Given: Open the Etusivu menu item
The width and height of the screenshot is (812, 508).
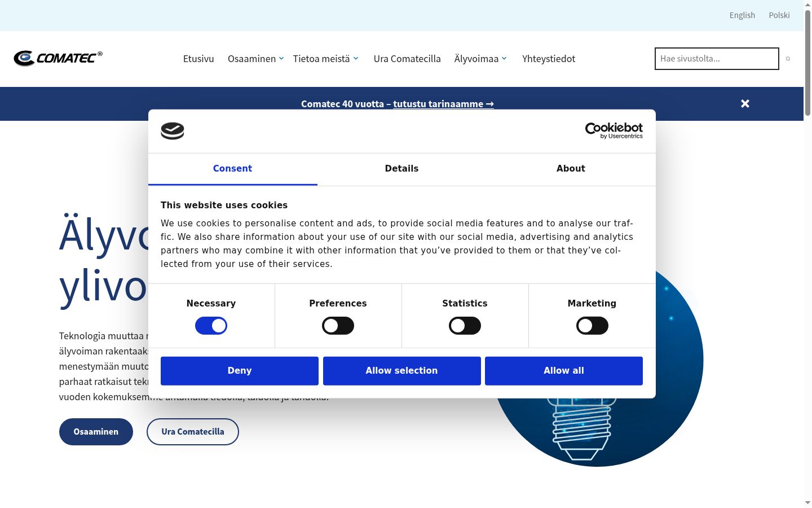Looking at the screenshot, I should (x=198, y=59).
